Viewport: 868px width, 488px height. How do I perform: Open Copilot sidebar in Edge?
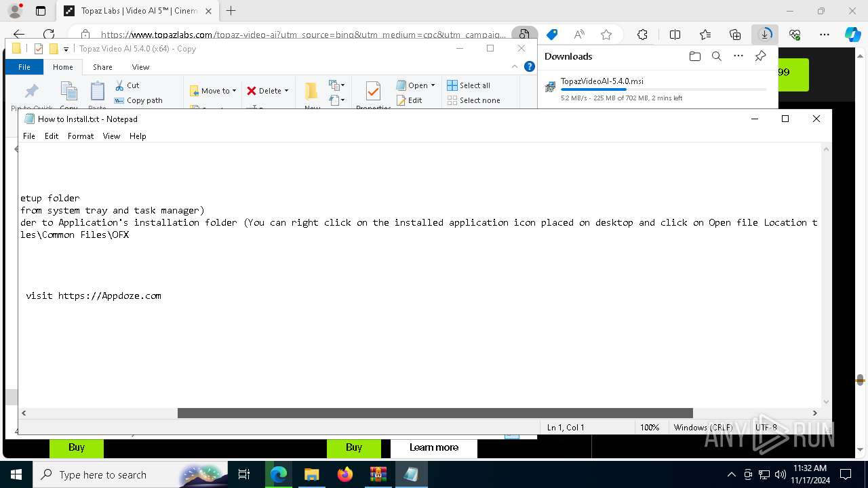click(852, 35)
